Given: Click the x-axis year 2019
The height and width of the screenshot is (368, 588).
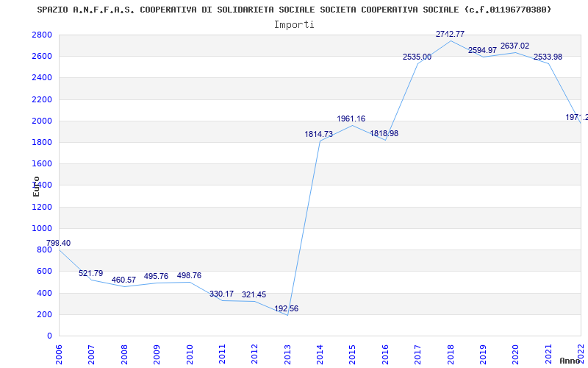Looking at the screenshot, I should pos(483,355).
